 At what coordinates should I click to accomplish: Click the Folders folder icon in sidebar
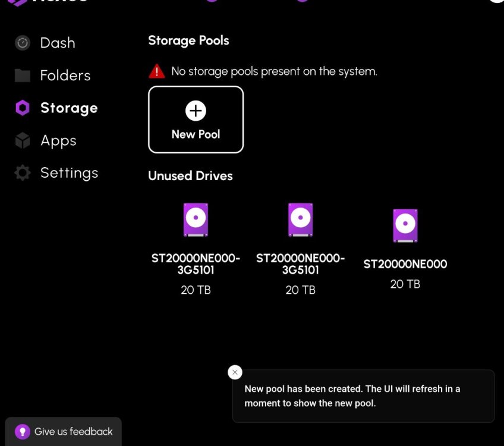pos(23,76)
